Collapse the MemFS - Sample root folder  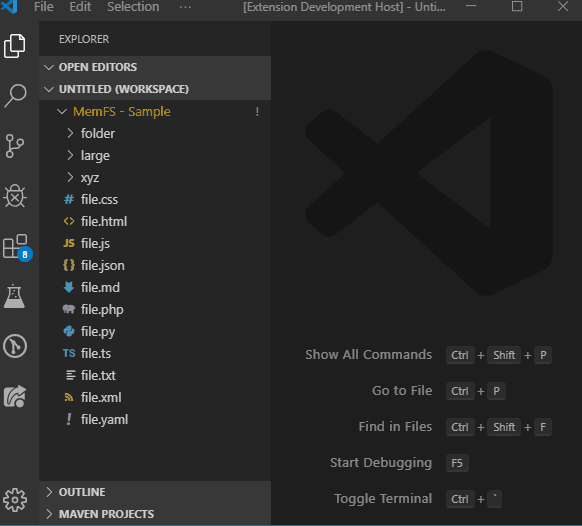62,111
